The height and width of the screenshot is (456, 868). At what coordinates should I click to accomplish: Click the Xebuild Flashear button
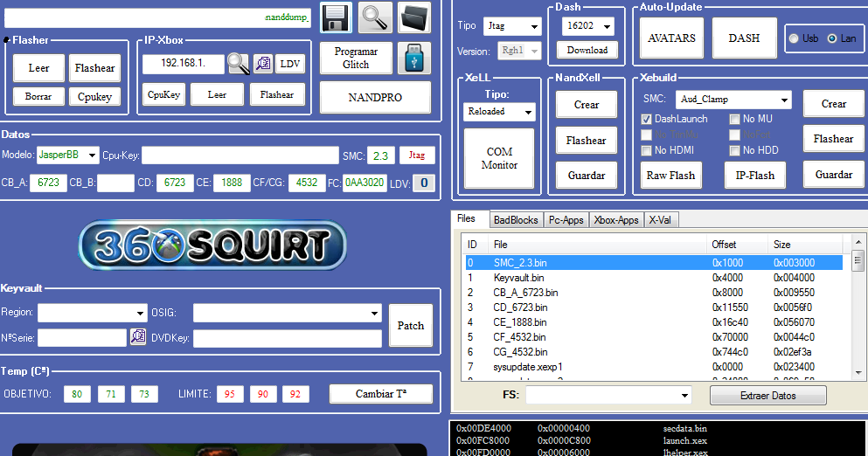834,139
